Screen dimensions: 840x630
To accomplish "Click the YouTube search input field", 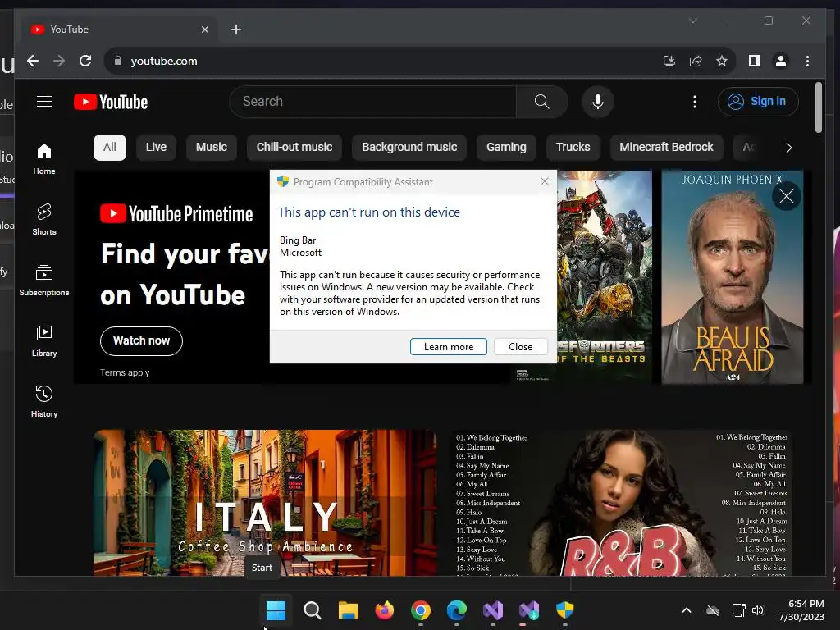I will [x=372, y=101].
